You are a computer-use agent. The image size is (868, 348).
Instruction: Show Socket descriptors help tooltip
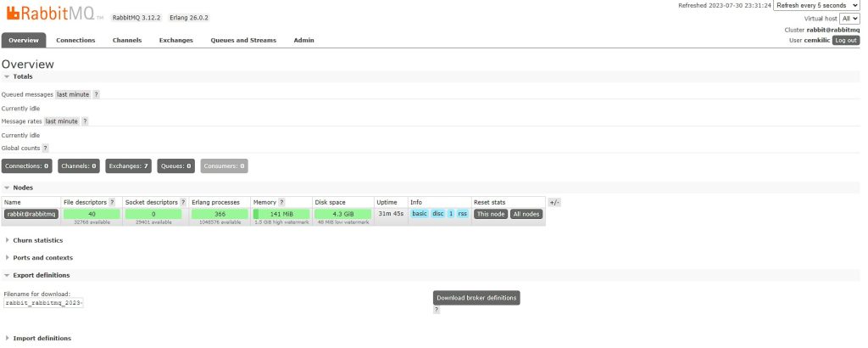pos(182,202)
